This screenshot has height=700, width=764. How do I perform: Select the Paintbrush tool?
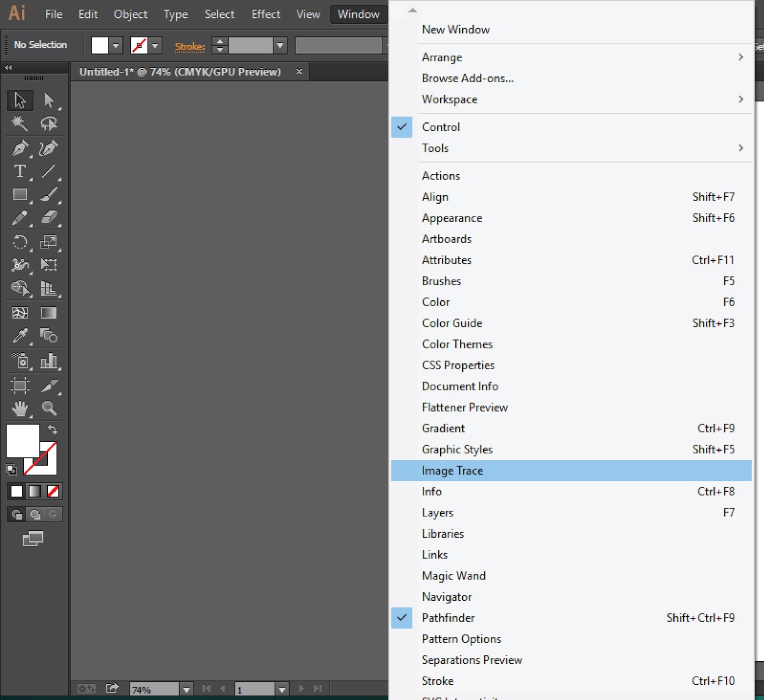[50, 194]
